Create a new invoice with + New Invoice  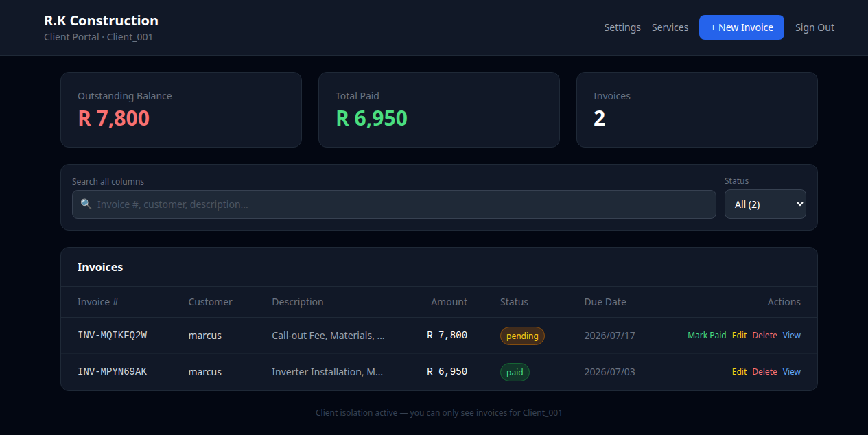coord(742,27)
